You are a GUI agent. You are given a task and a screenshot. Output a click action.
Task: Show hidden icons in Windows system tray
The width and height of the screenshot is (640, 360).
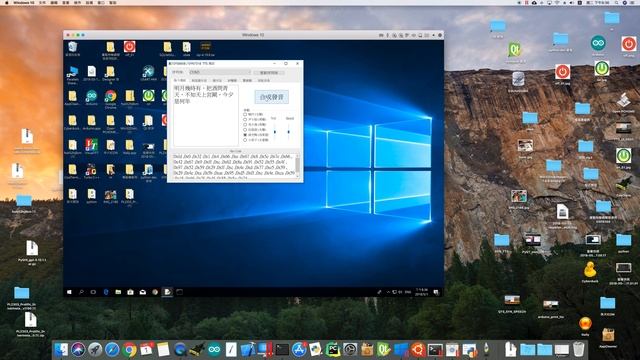(388, 292)
